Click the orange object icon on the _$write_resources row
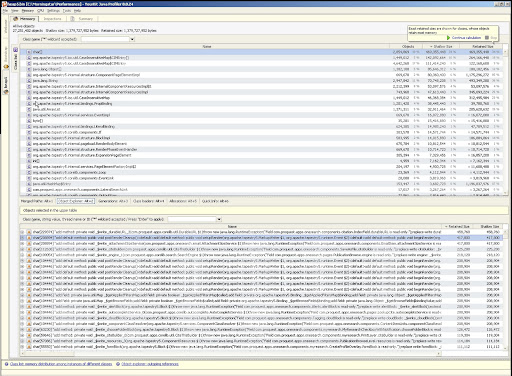The height and width of the screenshot is (376, 512). tap(29, 341)
